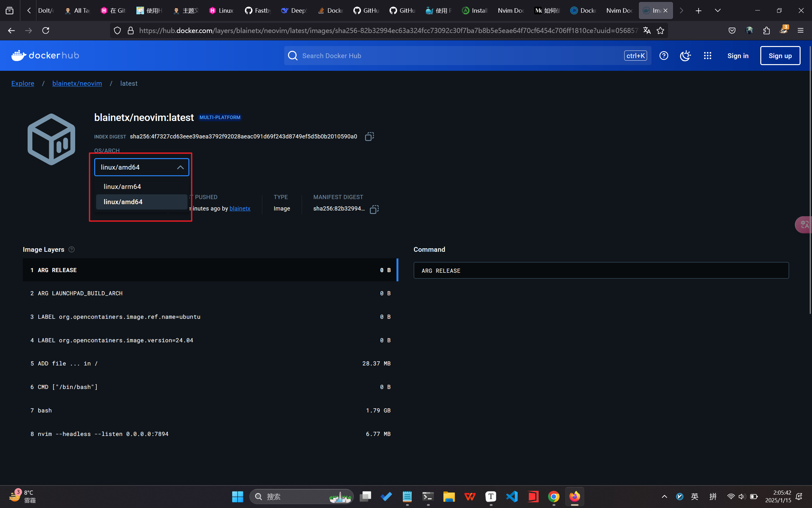
Task: Open Visual Studio Code from taskbar
Action: [x=512, y=497]
